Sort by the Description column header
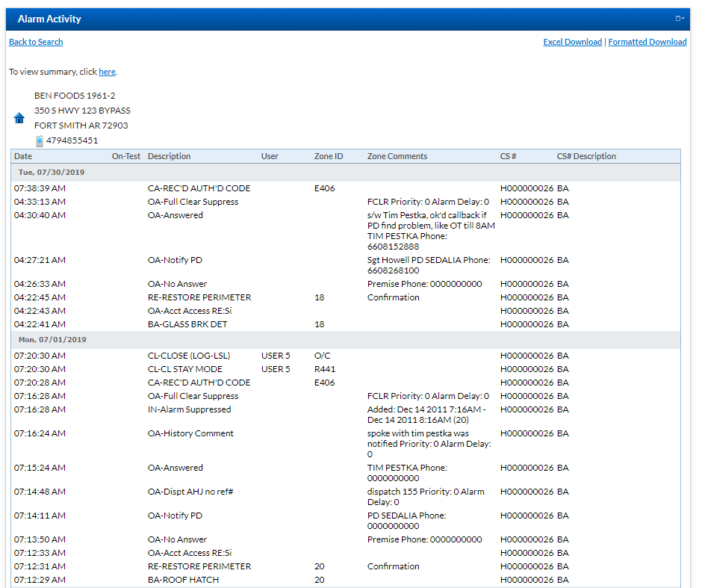This screenshot has height=588, width=702. pos(169,156)
